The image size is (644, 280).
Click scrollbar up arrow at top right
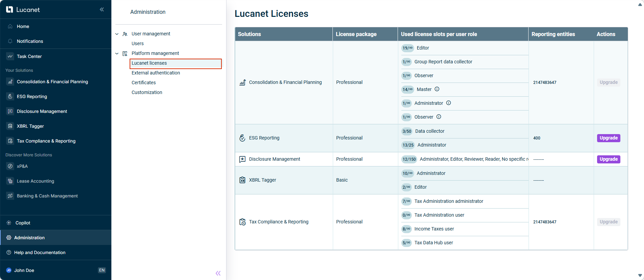click(x=640, y=4)
